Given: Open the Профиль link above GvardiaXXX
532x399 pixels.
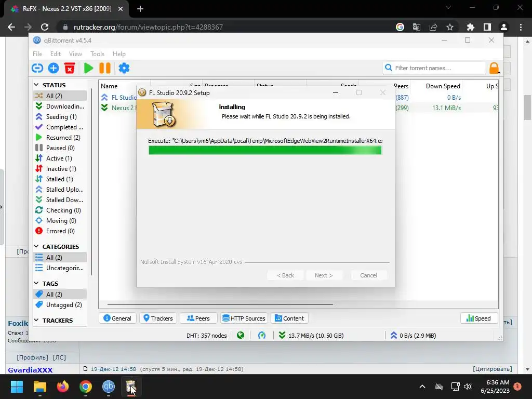Looking at the screenshot, I should click(x=33, y=357).
